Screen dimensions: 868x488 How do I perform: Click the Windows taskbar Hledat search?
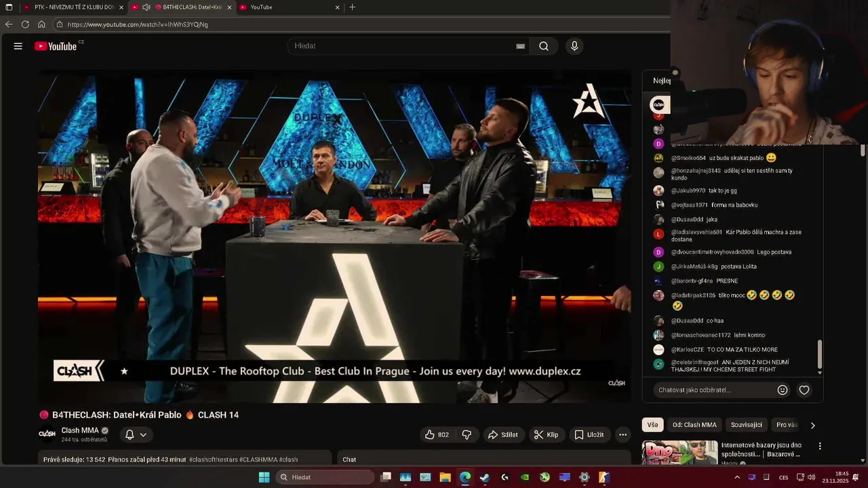coord(325,477)
